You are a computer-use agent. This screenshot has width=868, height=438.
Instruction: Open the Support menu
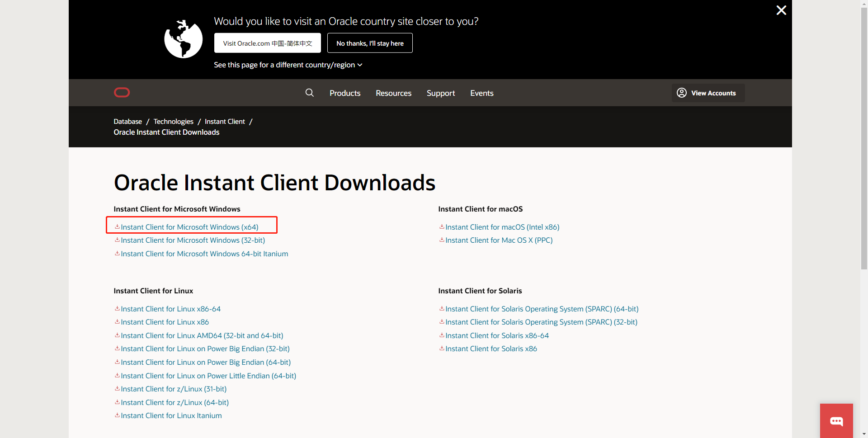(441, 93)
